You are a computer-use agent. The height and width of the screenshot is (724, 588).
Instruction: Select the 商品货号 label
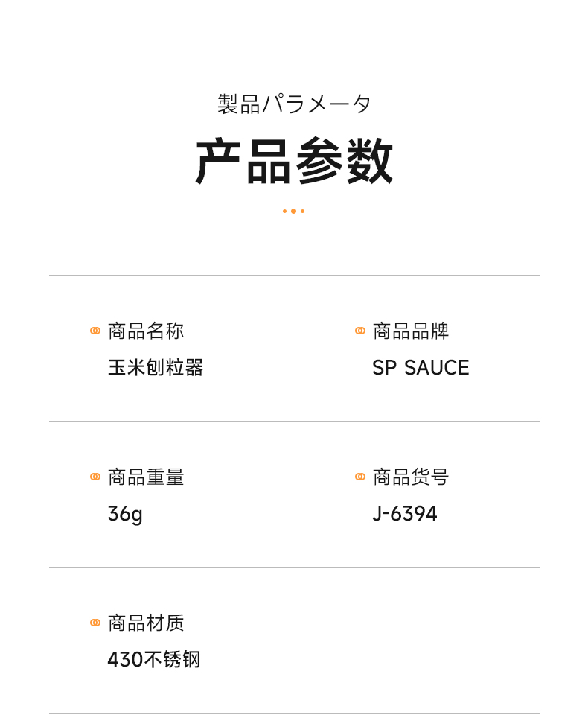(411, 477)
